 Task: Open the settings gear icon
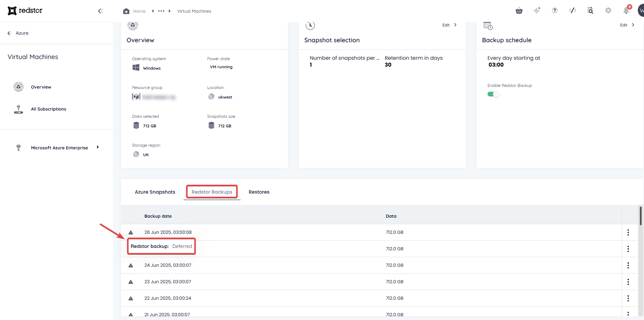(608, 11)
